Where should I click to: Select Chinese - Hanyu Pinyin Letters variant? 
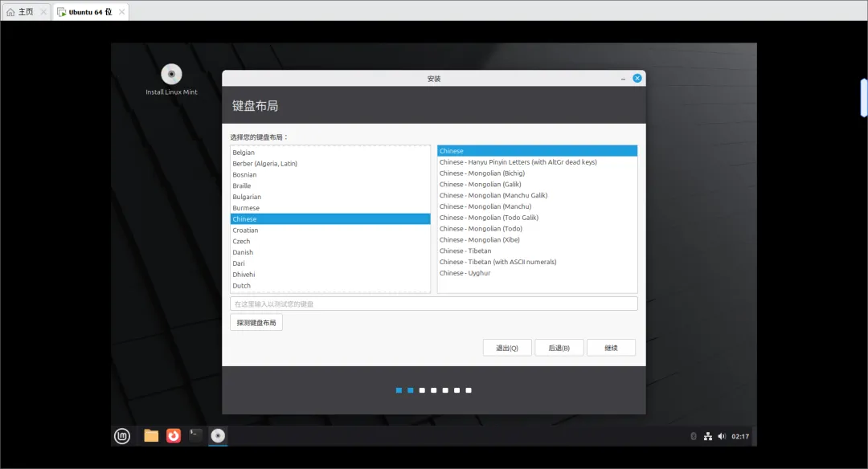point(537,162)
